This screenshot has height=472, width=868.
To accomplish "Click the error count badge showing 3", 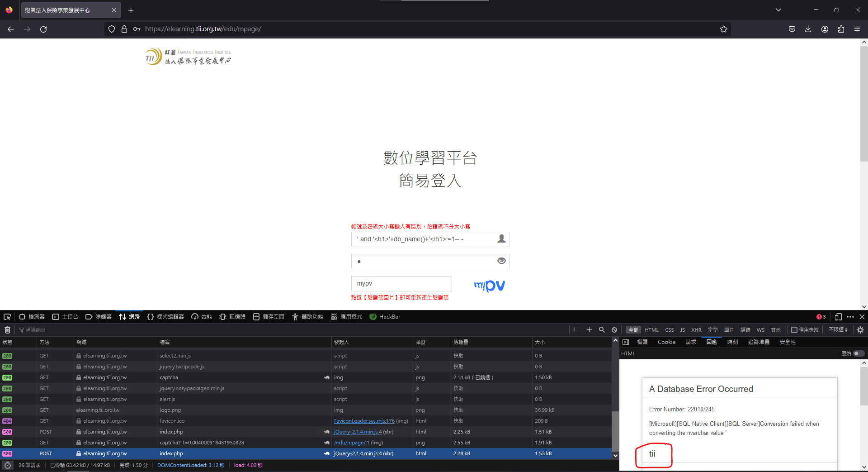I will click(821, 317).
